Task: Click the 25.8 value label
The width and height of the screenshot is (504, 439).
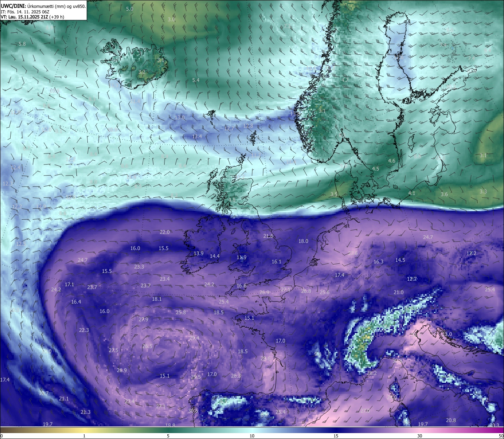Action: click(x=181, y=313)
